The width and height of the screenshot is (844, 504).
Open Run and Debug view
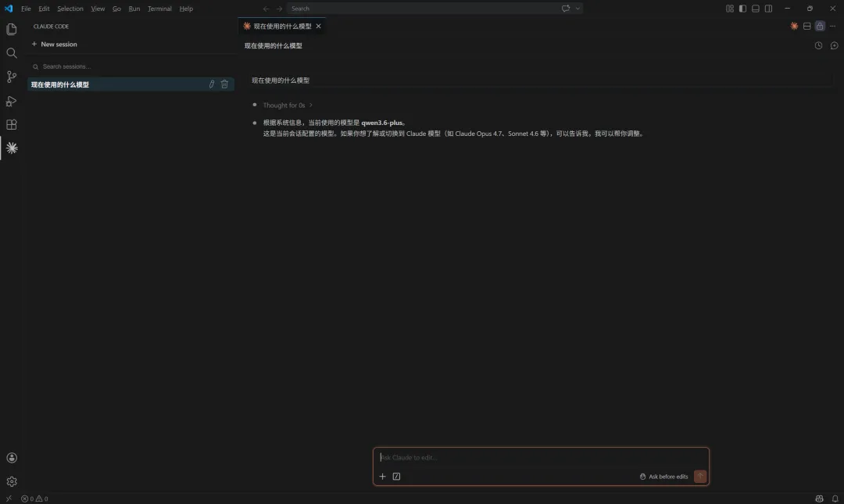pos(11,101)
